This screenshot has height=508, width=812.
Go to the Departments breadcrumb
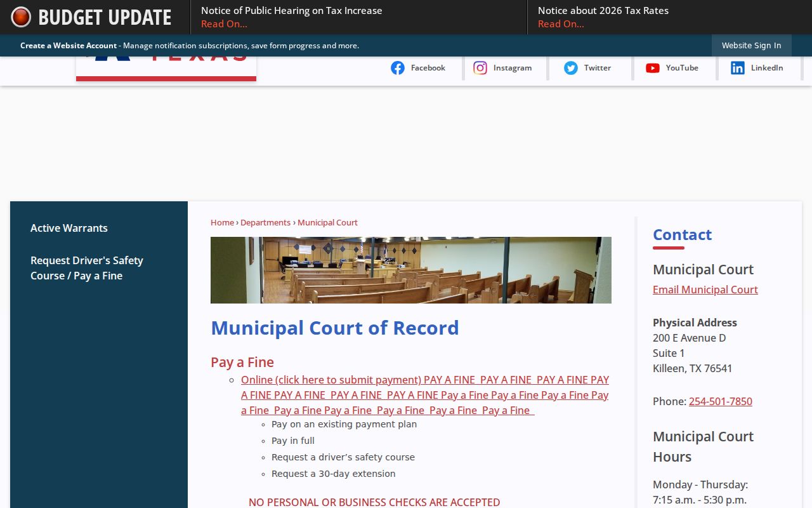tap(265, 222)
